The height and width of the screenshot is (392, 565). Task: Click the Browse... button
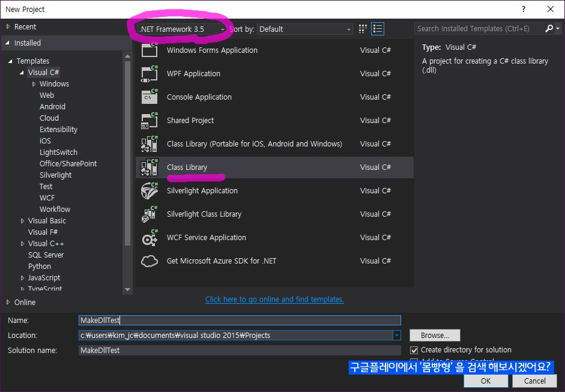click(x=435, y=336)
